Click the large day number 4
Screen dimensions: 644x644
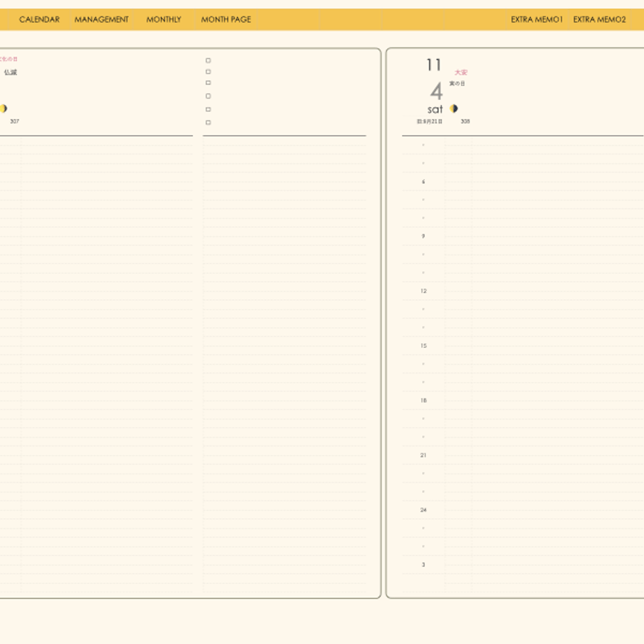437,91
